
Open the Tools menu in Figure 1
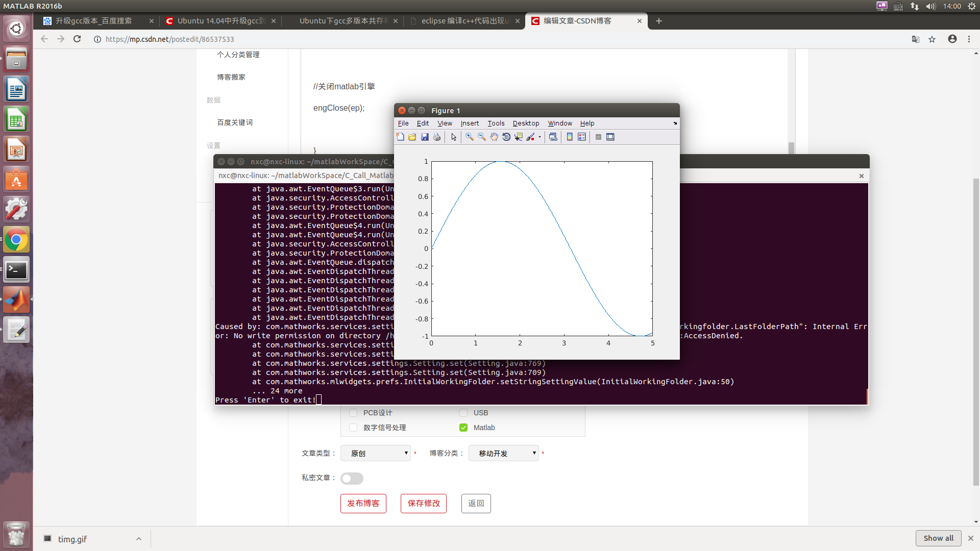[x=496, y=123]
